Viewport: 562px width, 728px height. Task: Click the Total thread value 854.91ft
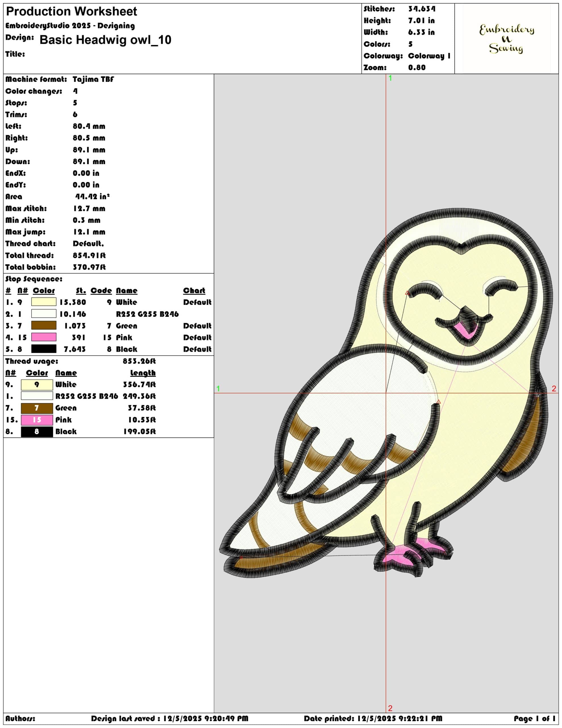point(89,255)
